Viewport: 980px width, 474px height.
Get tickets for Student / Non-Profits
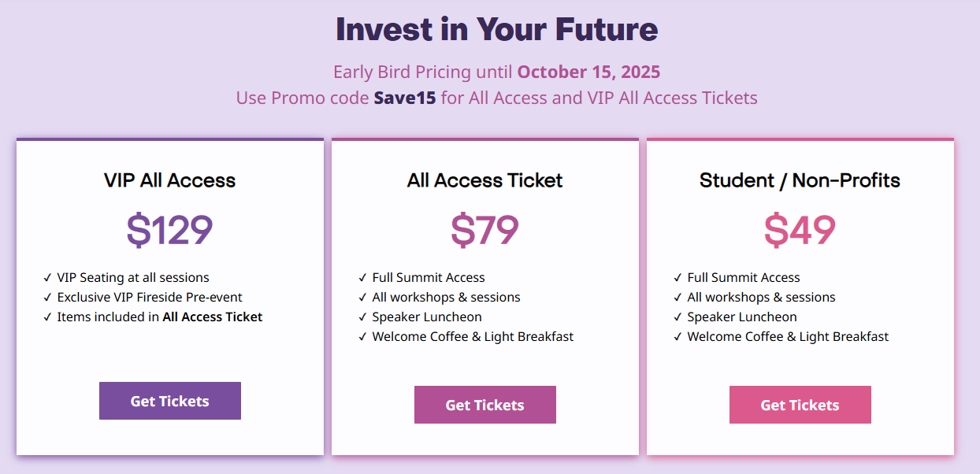(800, 405)
